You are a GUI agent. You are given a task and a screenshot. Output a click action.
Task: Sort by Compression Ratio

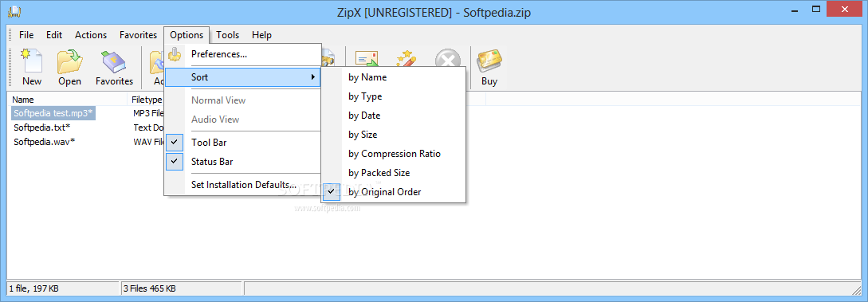pos(394,154)
